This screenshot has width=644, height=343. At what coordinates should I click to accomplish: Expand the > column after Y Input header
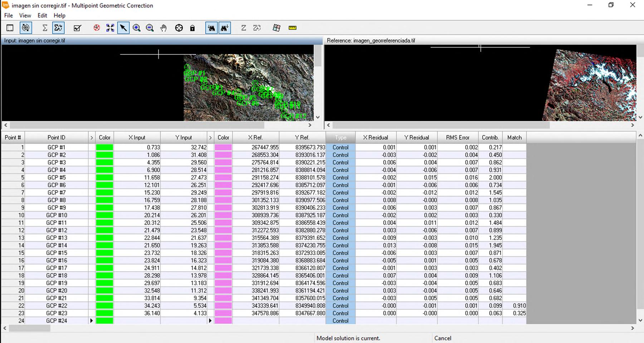click(x=210, y=137)
